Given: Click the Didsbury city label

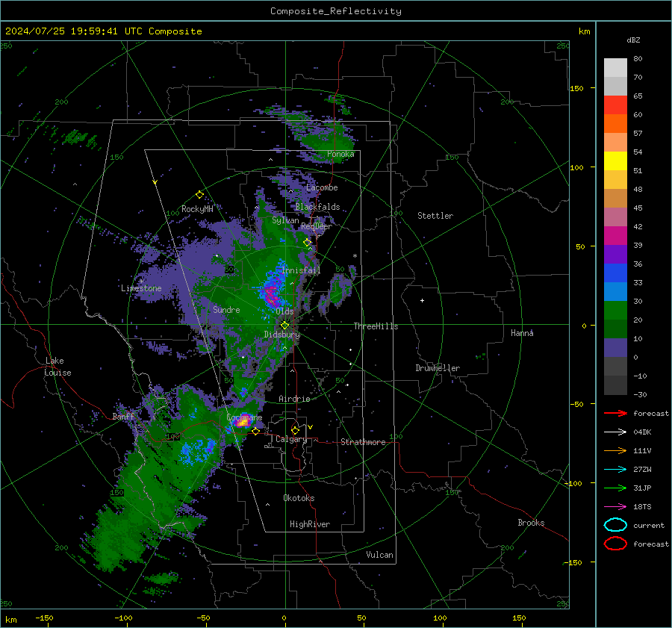Looking at the screenshot, I should [x=281, y=335].
